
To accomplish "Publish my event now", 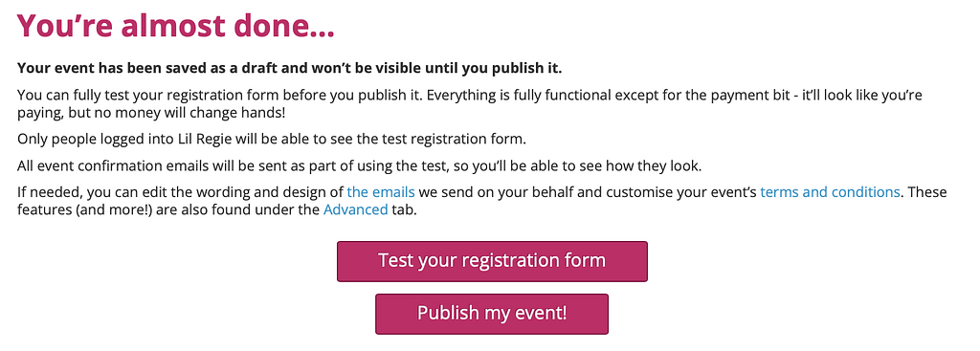I will pos(492,314).
